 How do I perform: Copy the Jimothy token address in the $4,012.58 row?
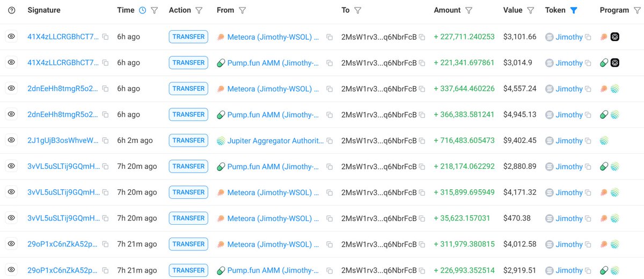point(588,244)
